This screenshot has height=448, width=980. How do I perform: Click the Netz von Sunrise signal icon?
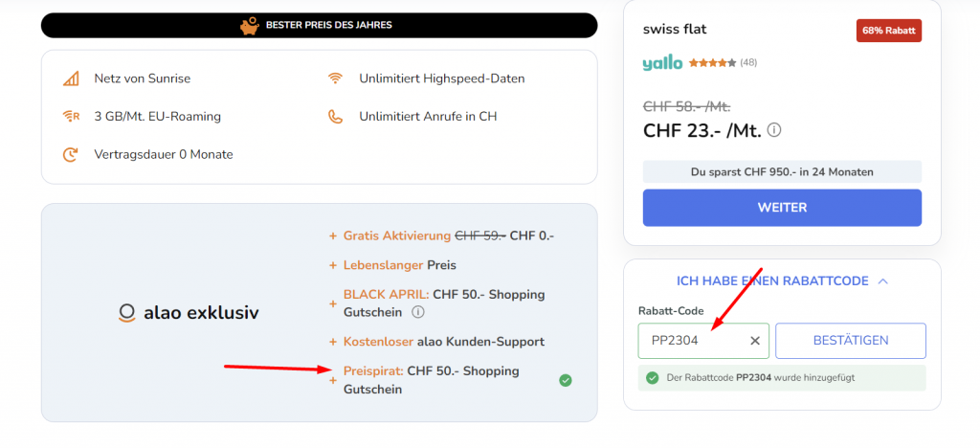[71, 78]
